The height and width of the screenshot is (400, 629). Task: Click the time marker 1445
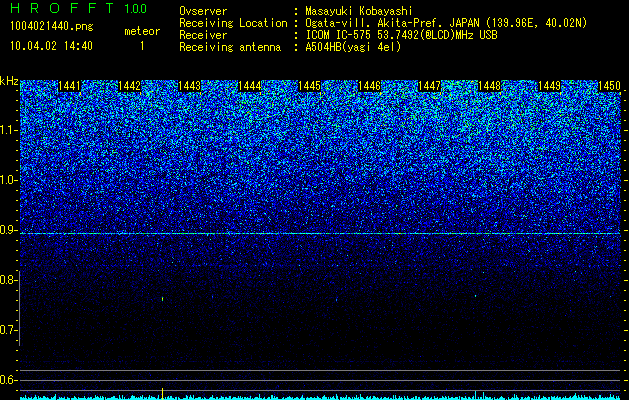point(310,86)
